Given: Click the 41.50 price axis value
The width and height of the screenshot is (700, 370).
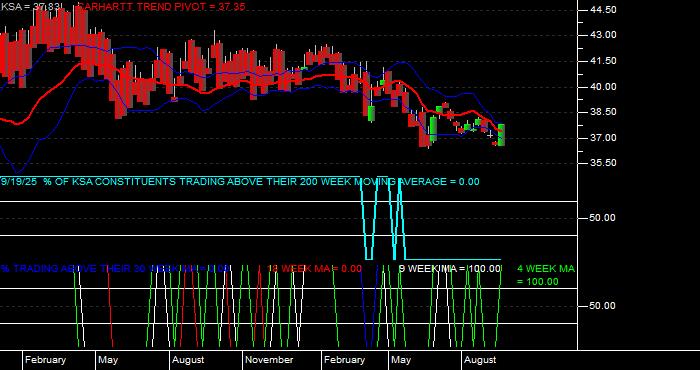Looking at the screenshot, I should click(603, 61).
